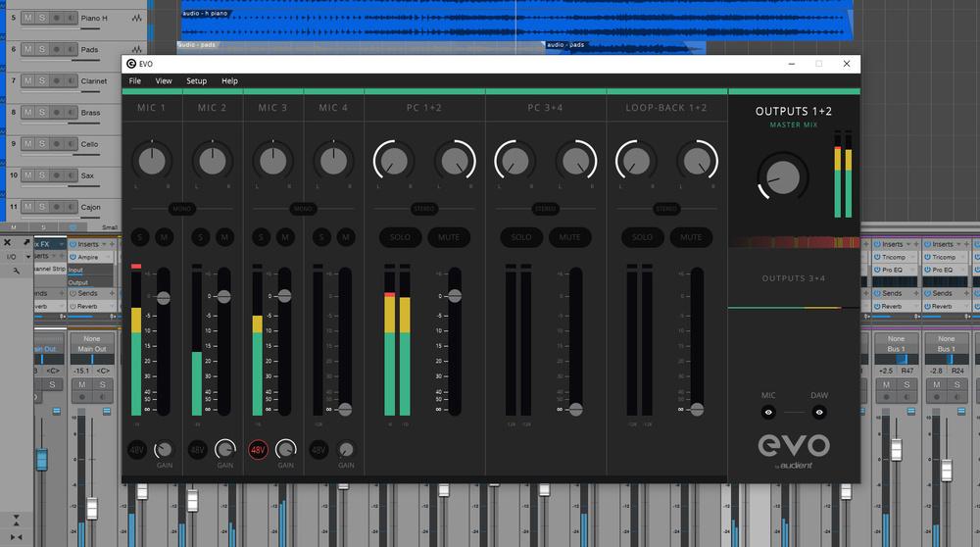Open Inserts dropdown arrow on R24 channel
This screenshot has height=547, width=980.
click(959, 244)
